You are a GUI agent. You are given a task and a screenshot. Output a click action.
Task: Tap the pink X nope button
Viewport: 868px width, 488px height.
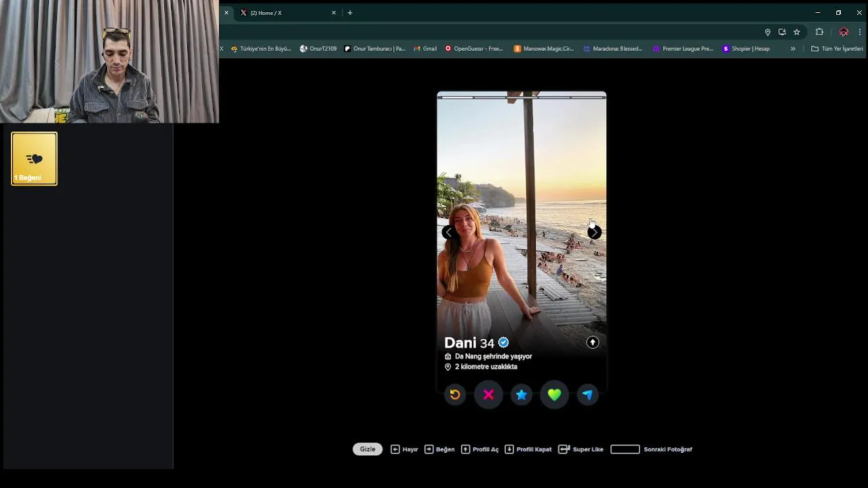point(488,394)
